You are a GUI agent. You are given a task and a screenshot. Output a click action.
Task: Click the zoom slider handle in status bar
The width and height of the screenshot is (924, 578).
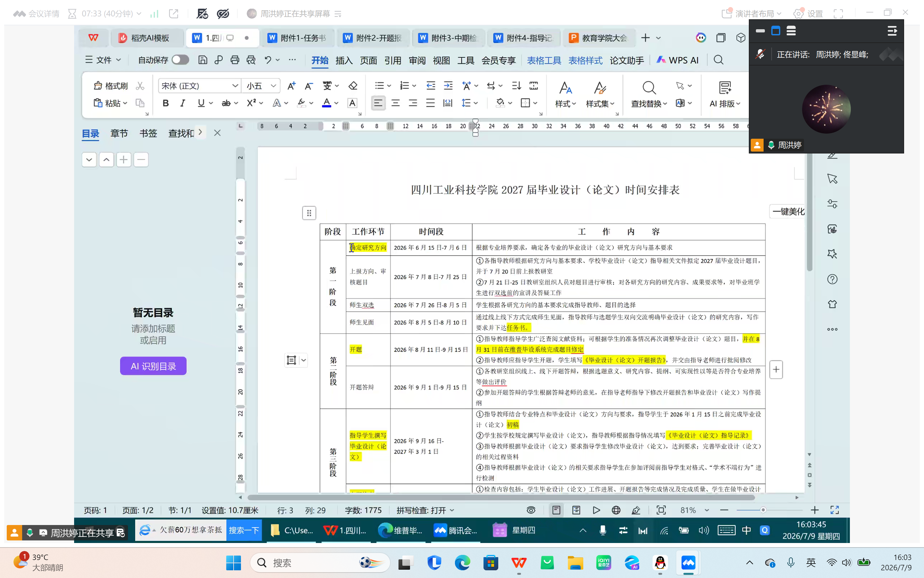pos(763,510)
